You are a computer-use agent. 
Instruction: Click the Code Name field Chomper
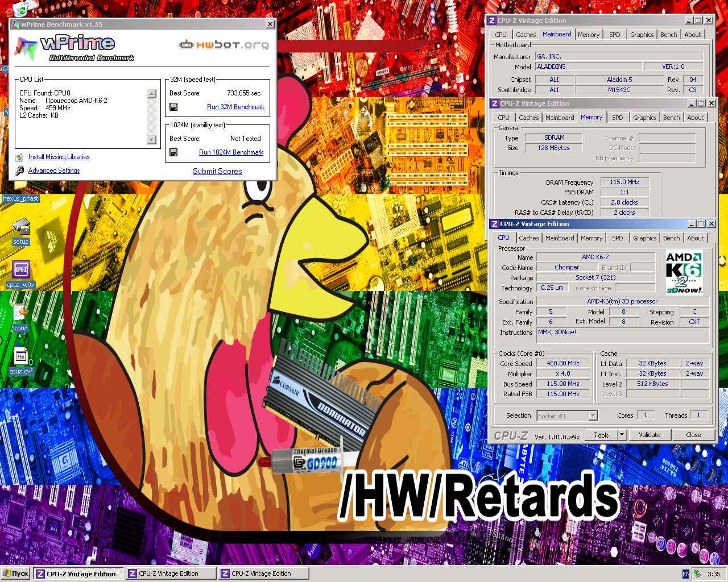[x=567, y=267]
